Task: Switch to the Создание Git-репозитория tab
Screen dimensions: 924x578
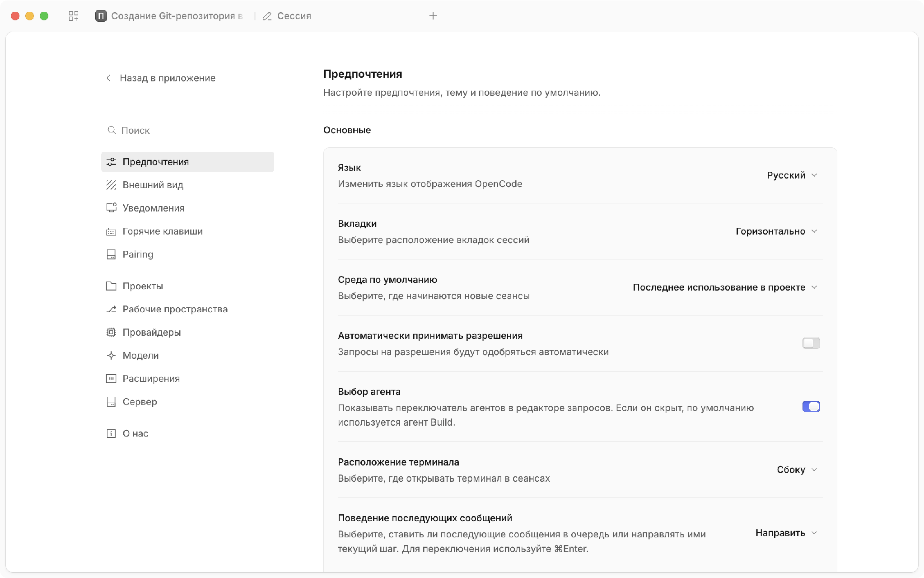Action: point(170,16)
